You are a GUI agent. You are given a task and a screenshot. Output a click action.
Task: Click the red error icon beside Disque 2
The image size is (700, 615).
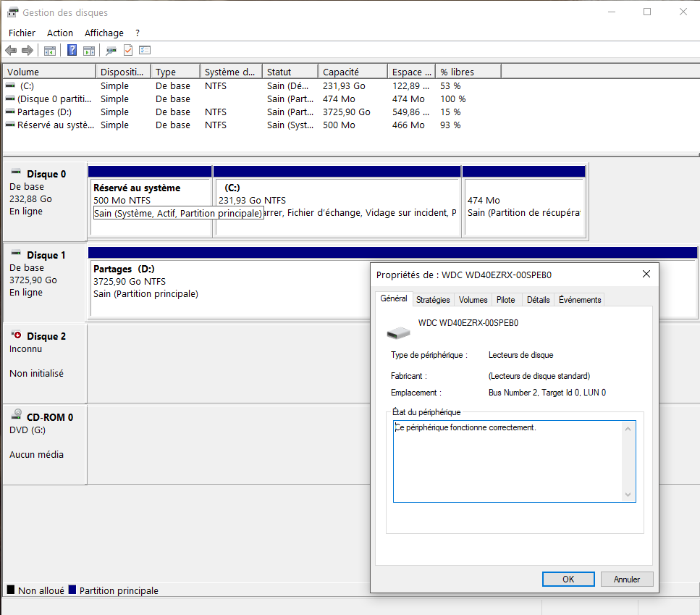pos(16,335)
